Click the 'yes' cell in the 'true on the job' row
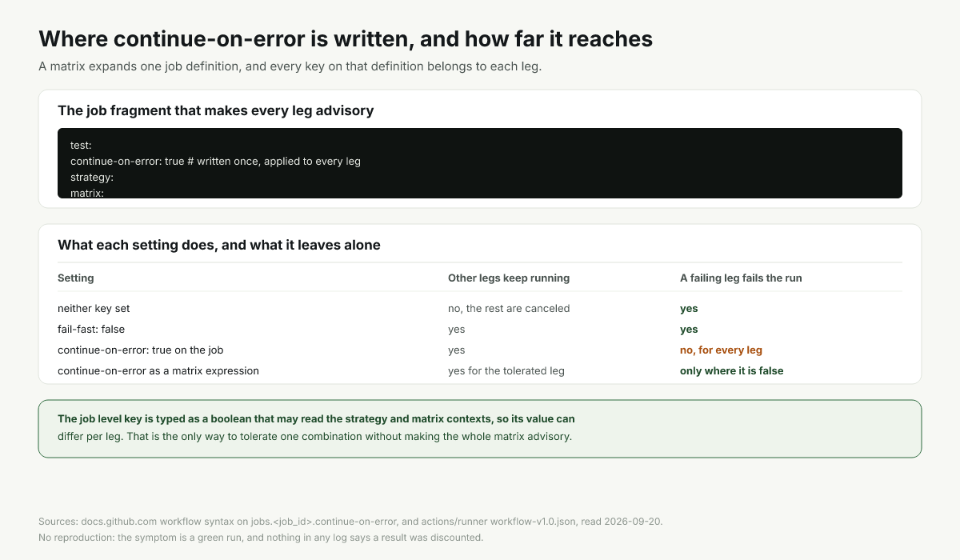Screen dimensions: 960x560 tap(457, 350)
